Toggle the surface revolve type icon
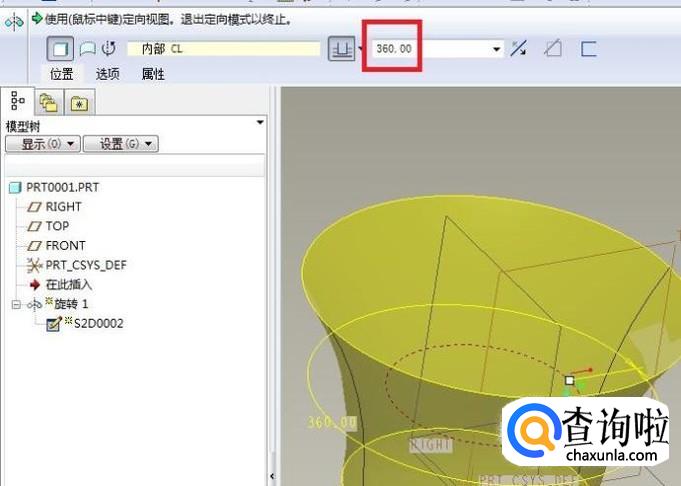This screenshot has width=681, height=486. click(86, 49)
